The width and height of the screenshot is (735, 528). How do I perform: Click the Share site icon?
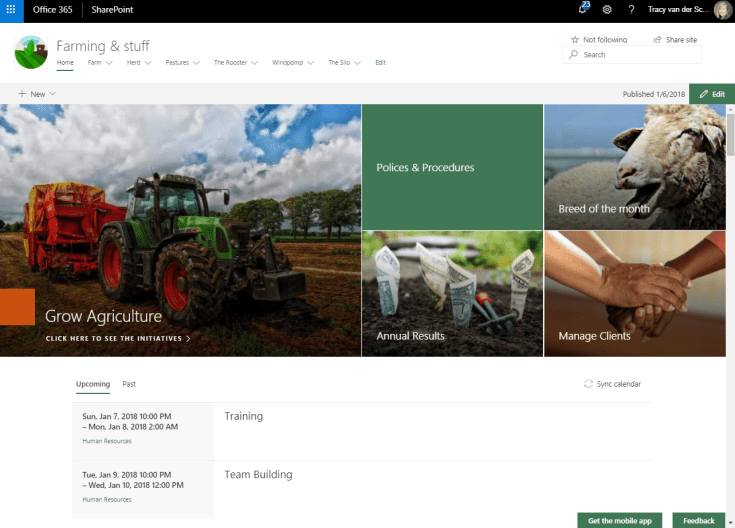click(657, 40)
